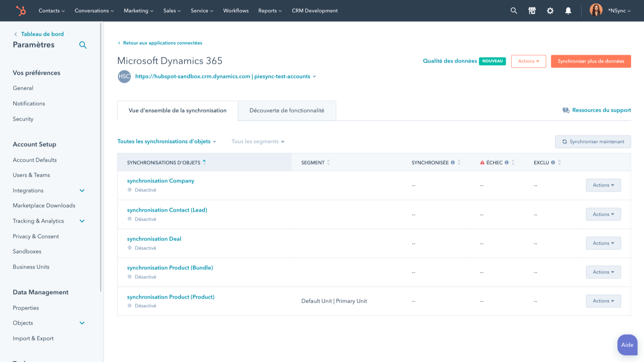Open CRM Development
This screenshot has height=362, width=644.
[x=315, y=11]
